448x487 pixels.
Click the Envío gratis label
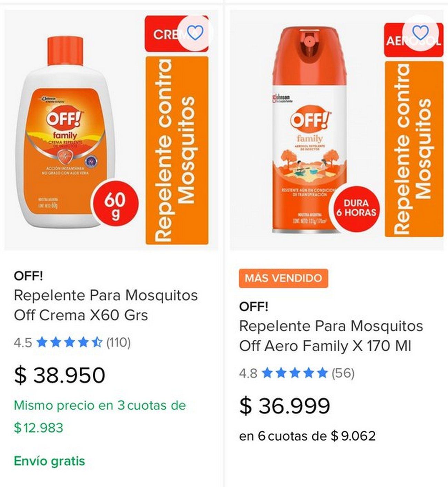(49, 461)
